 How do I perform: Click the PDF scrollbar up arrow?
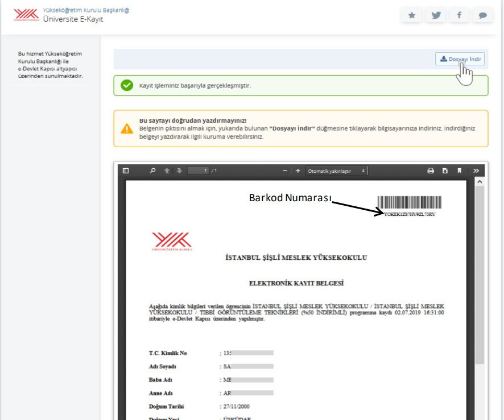point(479,181)
